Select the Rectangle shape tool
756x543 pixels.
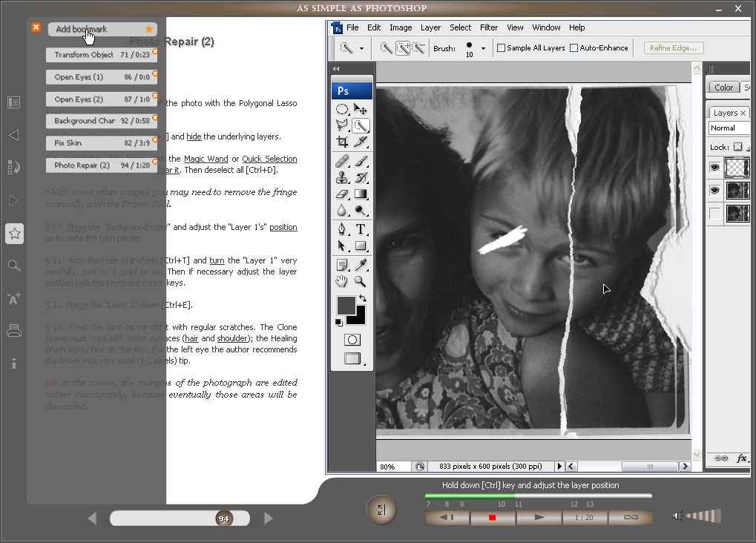pyautogui.click(x=360, y=246)
